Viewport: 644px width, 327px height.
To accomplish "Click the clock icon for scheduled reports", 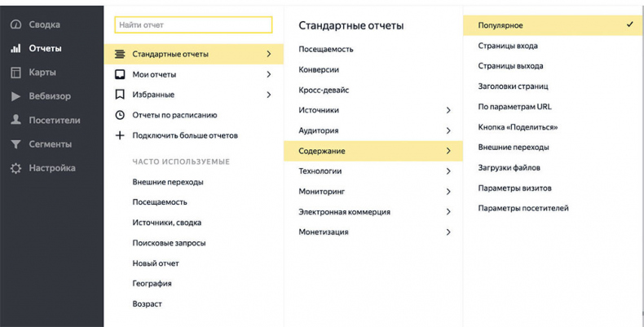I will pyautogui.click(x=120, y=115).
